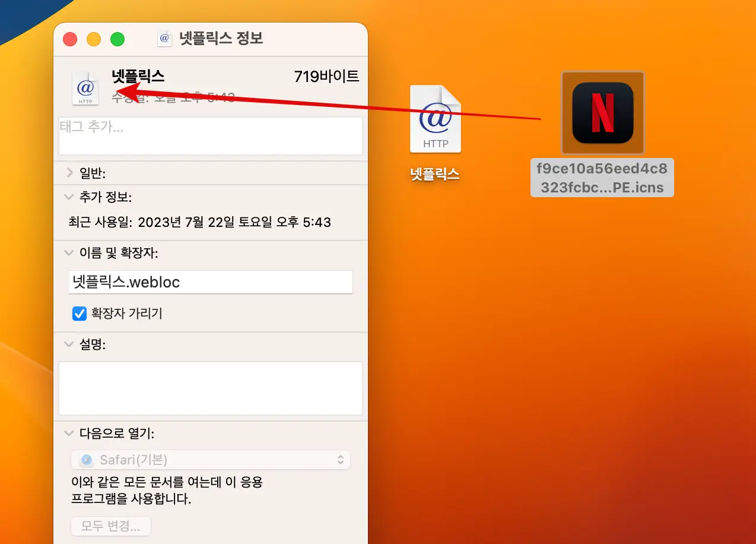Viewport: 756px width, 544px height.
Task: Click the bold 넷플릭스 name in the header
Action: tap(138, 77)
